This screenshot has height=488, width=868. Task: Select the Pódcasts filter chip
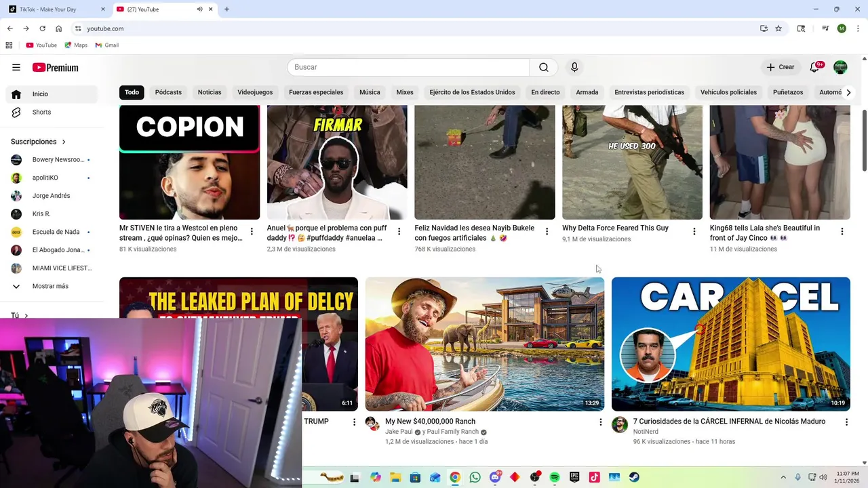point(168,92)
